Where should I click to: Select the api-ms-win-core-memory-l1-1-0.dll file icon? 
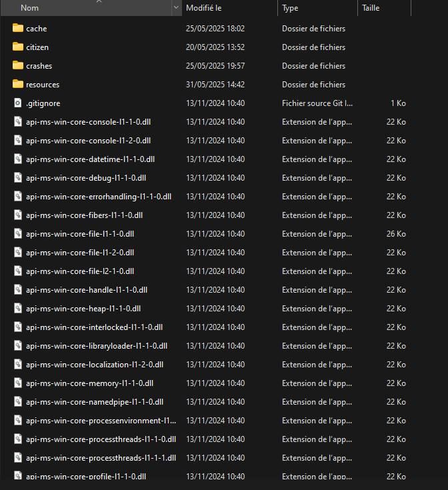click(18, 383)
